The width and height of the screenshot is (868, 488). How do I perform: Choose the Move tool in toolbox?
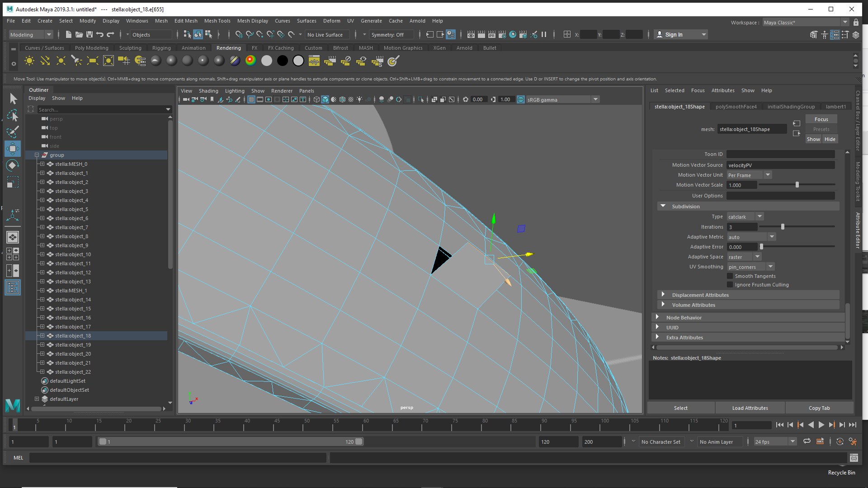13,149
